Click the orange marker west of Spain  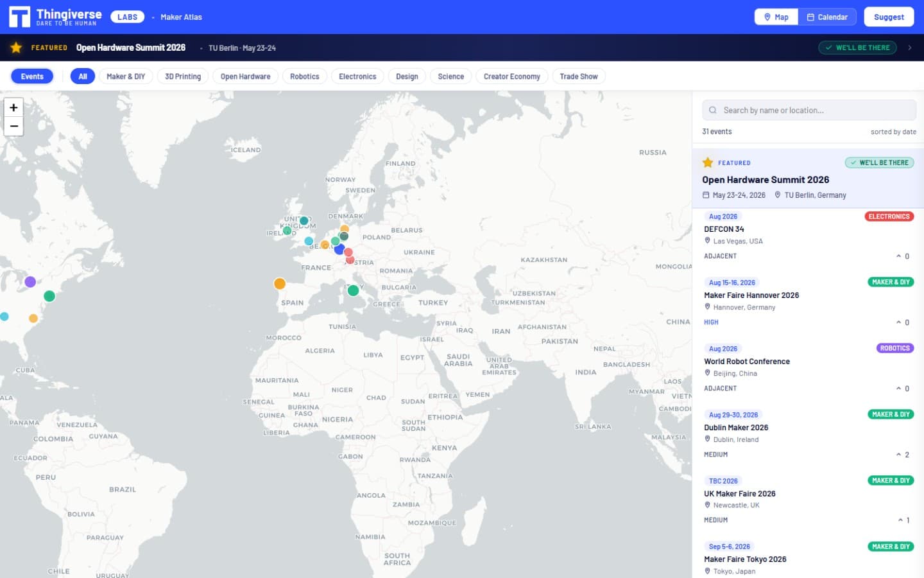tap(280, 283)
